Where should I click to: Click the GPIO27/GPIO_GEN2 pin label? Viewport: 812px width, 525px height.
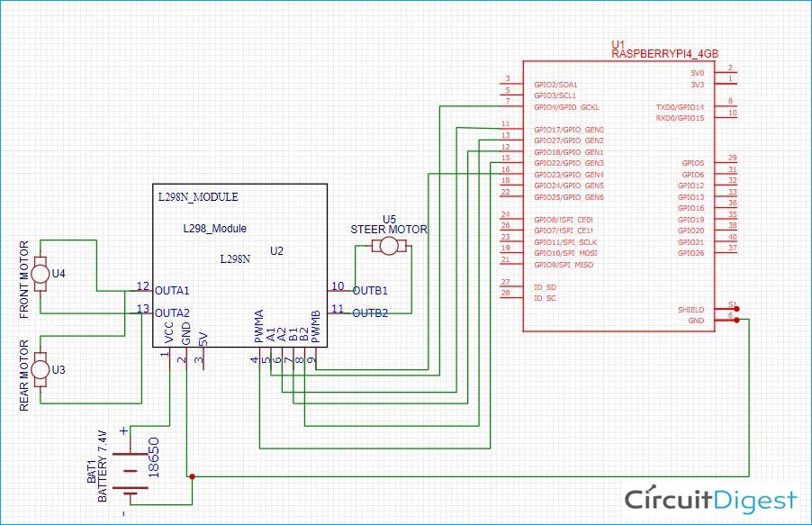pos(569,140)
